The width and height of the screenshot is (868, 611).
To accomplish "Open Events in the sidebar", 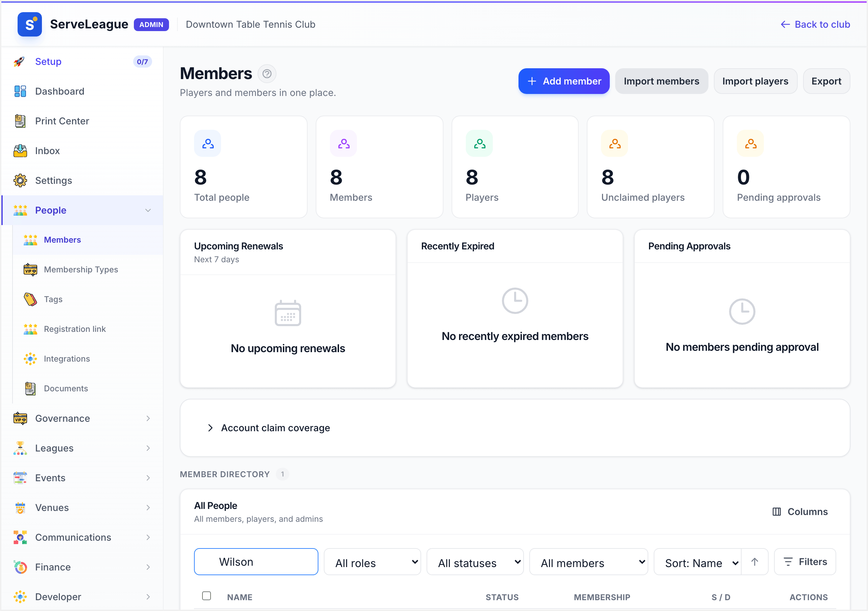I will 82,478.
